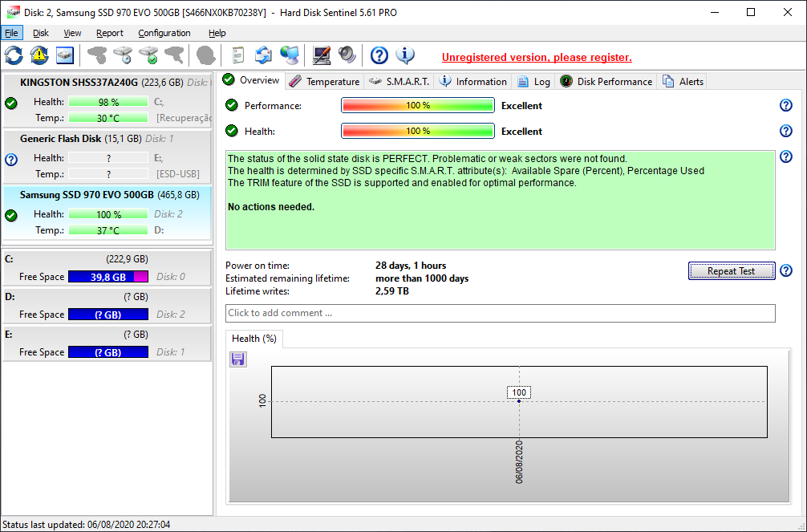Click the blue question mark toolbar icon
Screen dimensions: 807x532
pyautogui.click(x=379, y=55)
